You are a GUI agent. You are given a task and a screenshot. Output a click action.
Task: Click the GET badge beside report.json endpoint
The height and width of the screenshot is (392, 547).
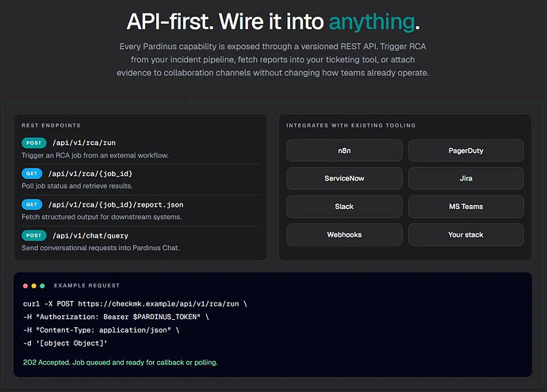click(x=32, y=204)
